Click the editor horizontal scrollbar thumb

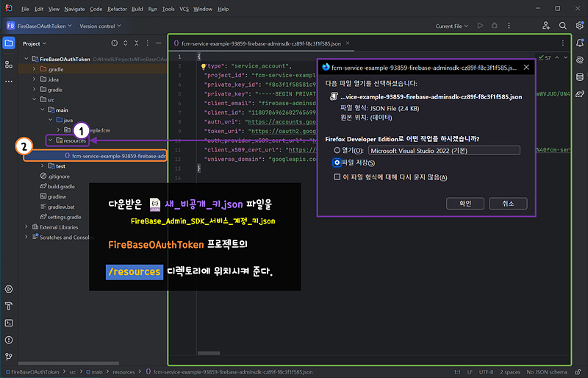209,353
